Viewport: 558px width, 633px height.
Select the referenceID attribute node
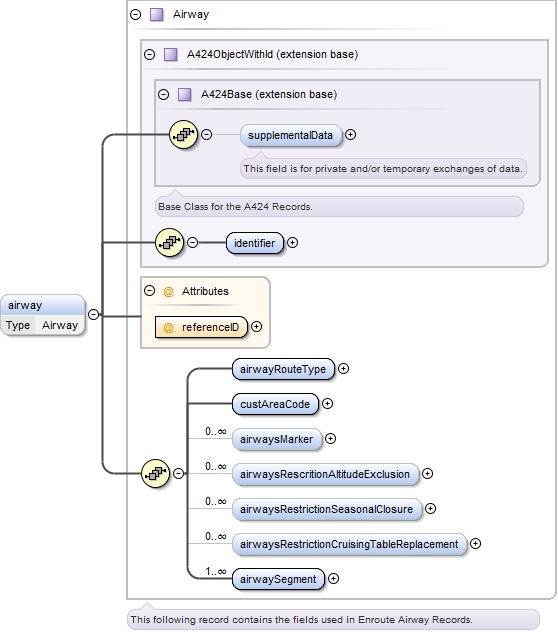click(201, 327)
